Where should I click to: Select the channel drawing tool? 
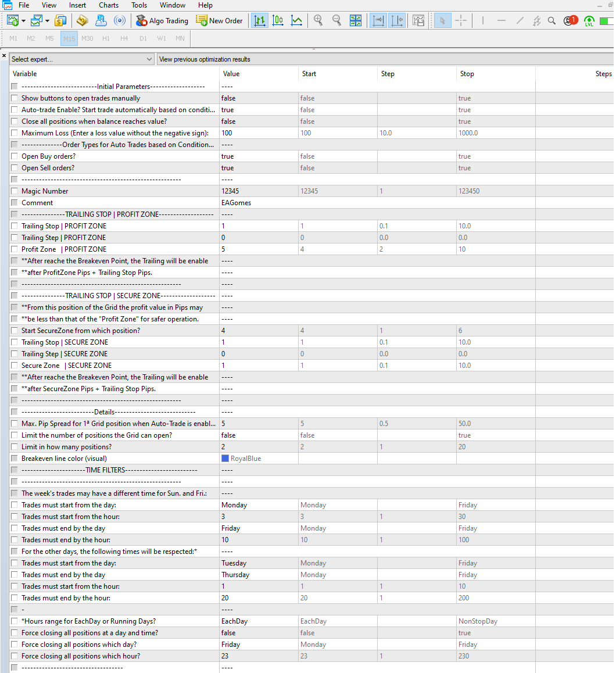[x=536, y=20]
